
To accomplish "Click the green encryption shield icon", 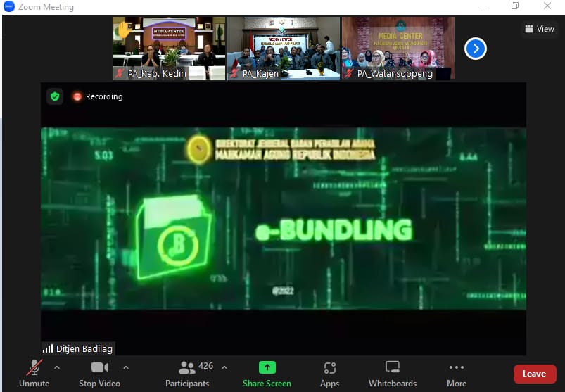I will point(55,96).
